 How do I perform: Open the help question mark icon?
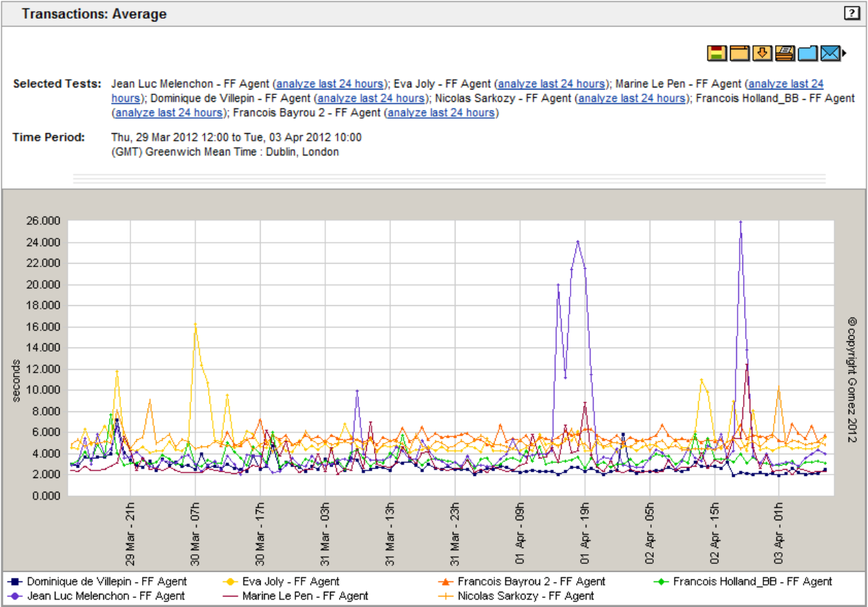click(x=851, y=13)
